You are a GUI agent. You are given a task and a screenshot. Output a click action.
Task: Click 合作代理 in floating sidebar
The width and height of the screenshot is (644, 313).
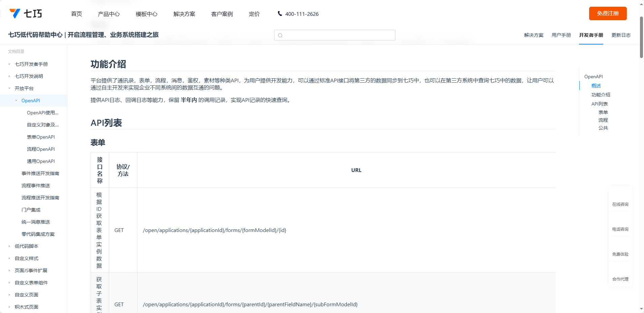tap(620, 275)
